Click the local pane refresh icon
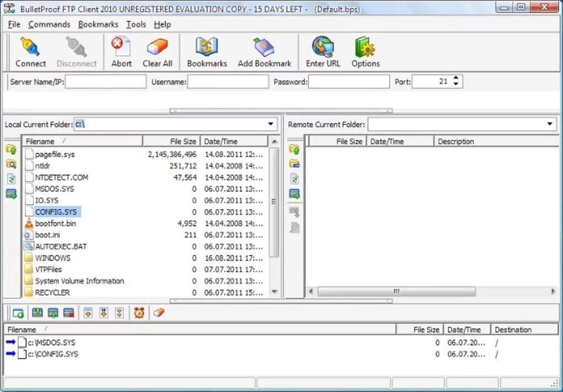Screen dimensions: 563x392 pyautogui.click(x=11, y=179)
